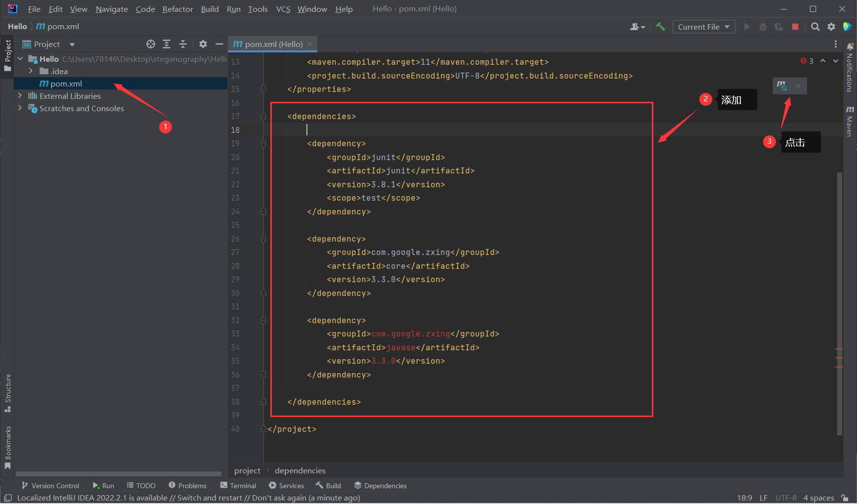This screenshot has height=504, width=857.
Task: Click the red Stop icon
Action: tap(795, 27)
